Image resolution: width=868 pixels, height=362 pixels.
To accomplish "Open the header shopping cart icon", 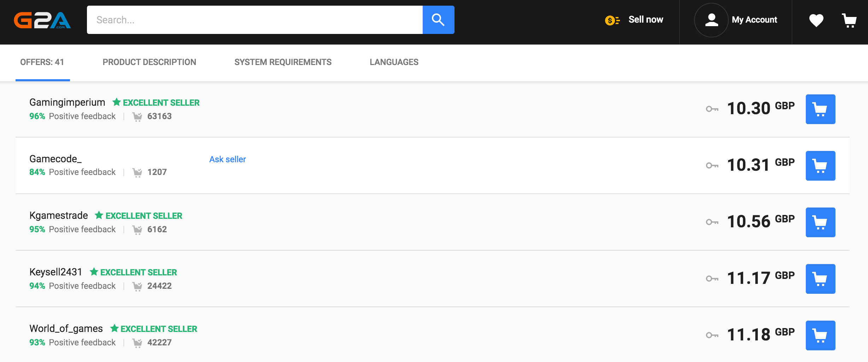I will click(x=849, y=21).
